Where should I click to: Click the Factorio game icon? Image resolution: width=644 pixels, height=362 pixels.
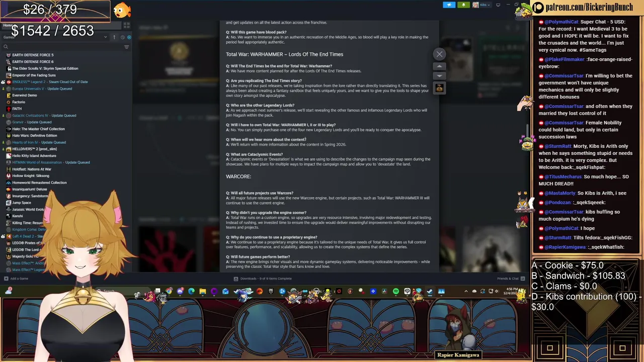(9, 102)
